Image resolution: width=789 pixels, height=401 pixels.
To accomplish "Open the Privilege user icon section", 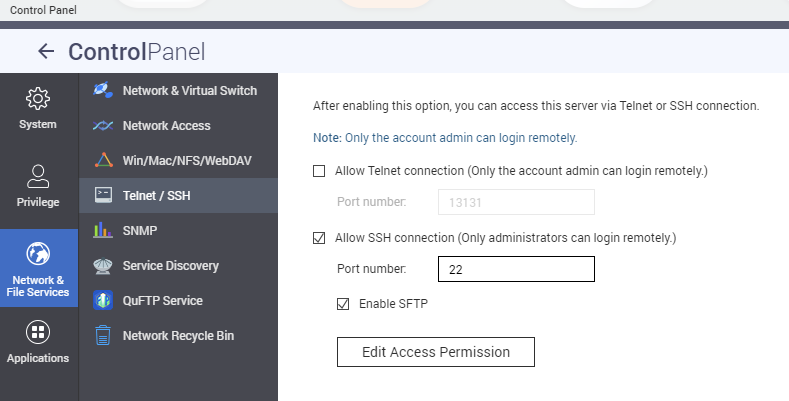I will 38,176.
